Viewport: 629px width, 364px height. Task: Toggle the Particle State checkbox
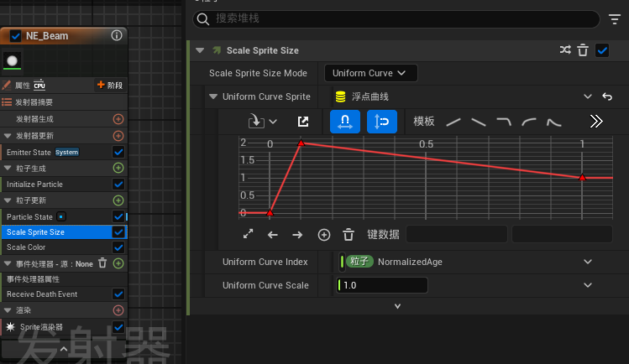(x=118, y=216)
